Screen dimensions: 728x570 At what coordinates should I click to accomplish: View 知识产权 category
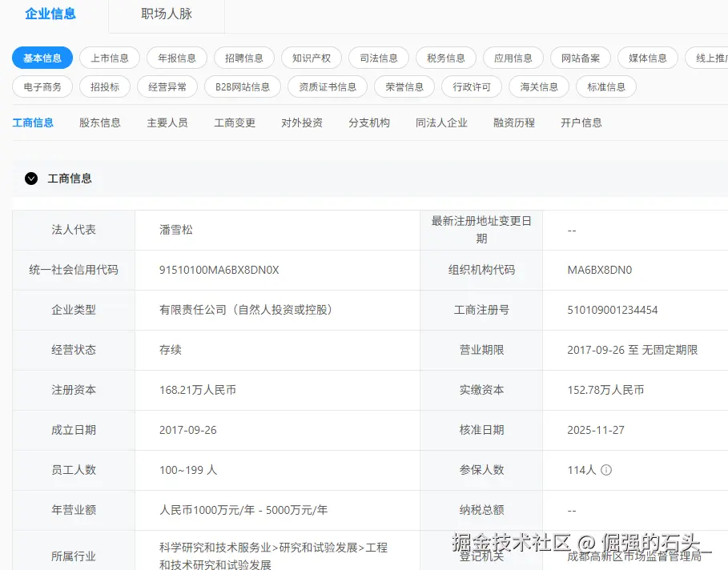[x=312, y=58]
